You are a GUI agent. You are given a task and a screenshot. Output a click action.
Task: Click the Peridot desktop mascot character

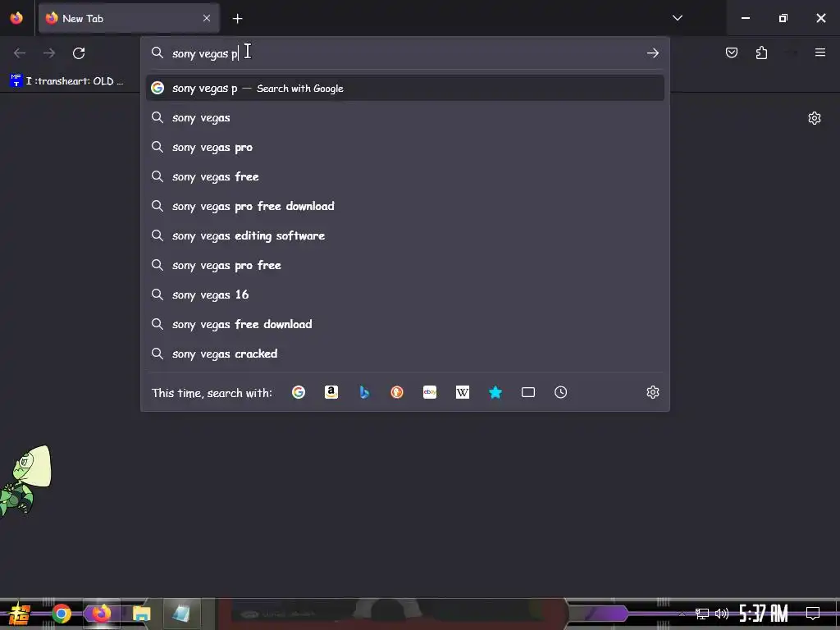pos(25,482)
